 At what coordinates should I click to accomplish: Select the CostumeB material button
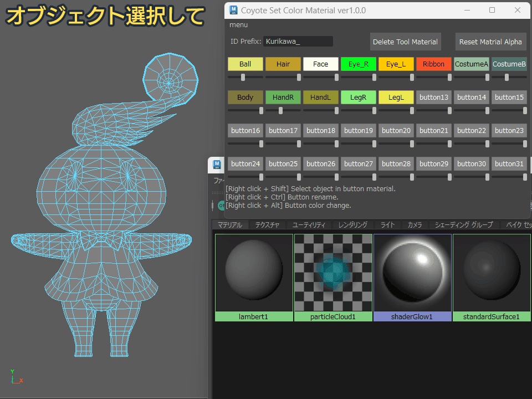[509, 64]
